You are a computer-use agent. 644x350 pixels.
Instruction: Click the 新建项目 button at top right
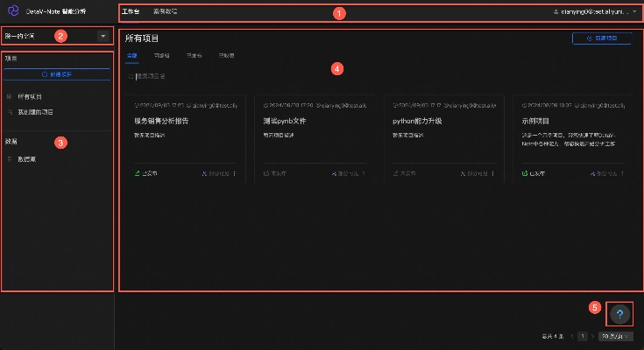point(601,38)
